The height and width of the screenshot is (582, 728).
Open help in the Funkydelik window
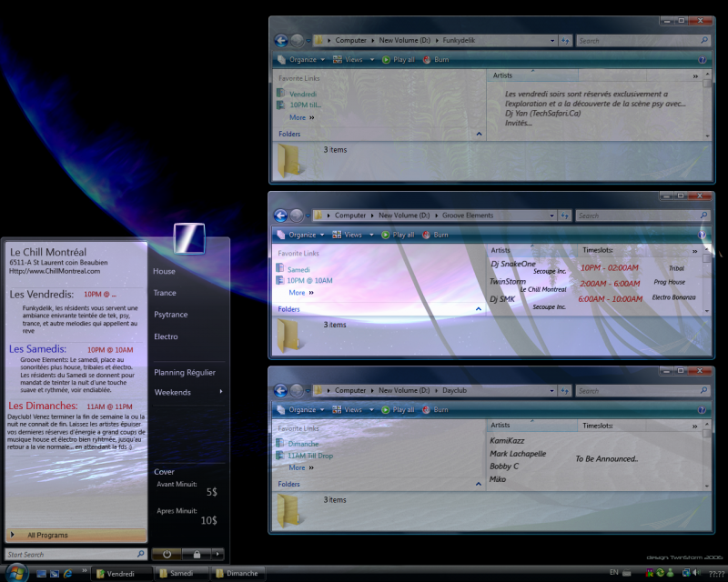[x=702, y=59]
